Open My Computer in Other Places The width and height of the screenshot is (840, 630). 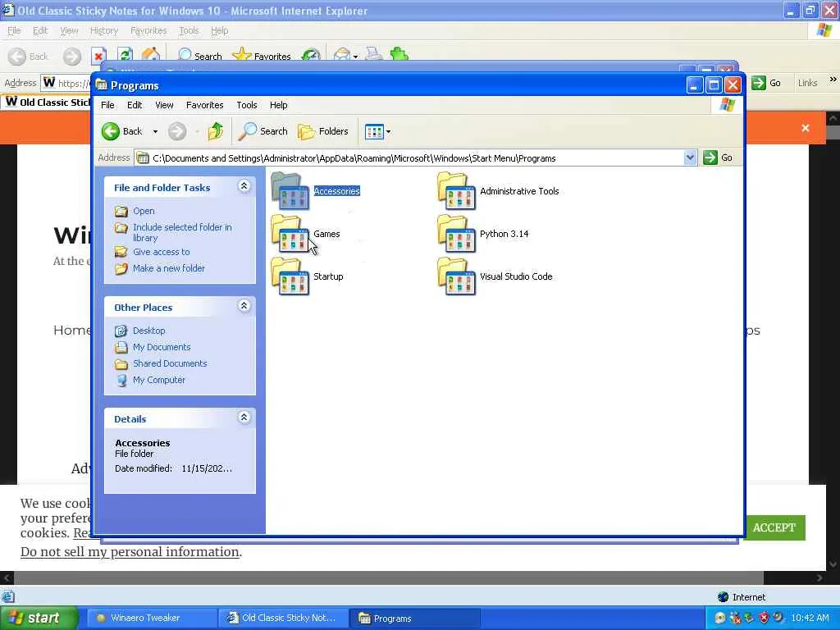[159, 380]
